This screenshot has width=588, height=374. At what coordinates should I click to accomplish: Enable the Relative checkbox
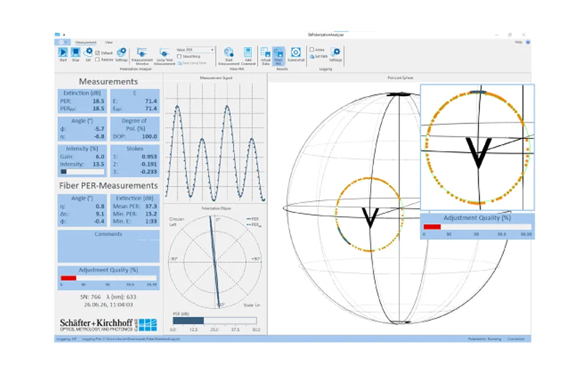pyautogui.click(x=98, y=59)
